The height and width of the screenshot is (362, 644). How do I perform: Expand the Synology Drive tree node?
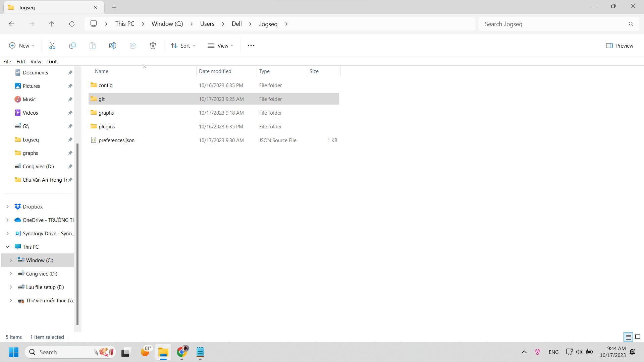(7, 234)
